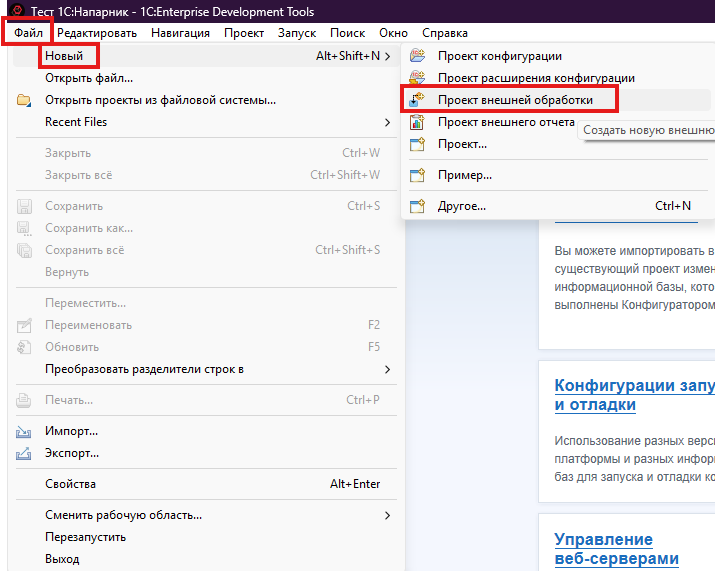Choose Открыть проекты из файловой системы...

pyautogui.click(x=205, y=100)
